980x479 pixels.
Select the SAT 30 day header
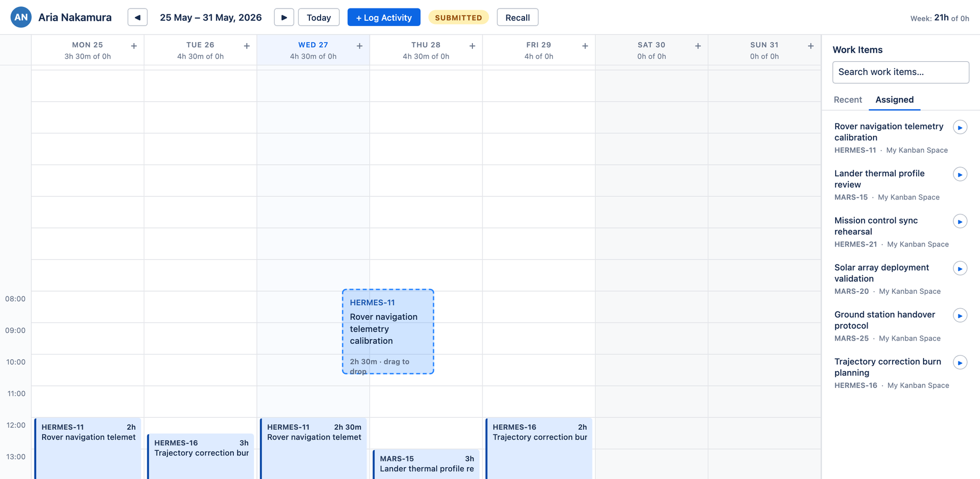click(651, 51)
